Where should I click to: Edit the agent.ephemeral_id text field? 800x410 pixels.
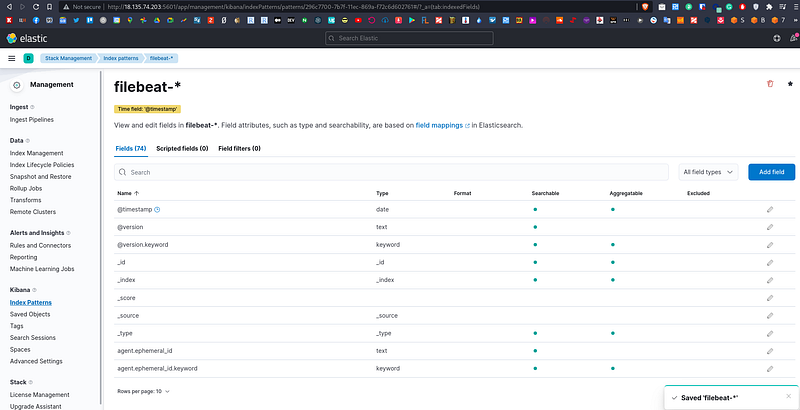tap(770, 351)
